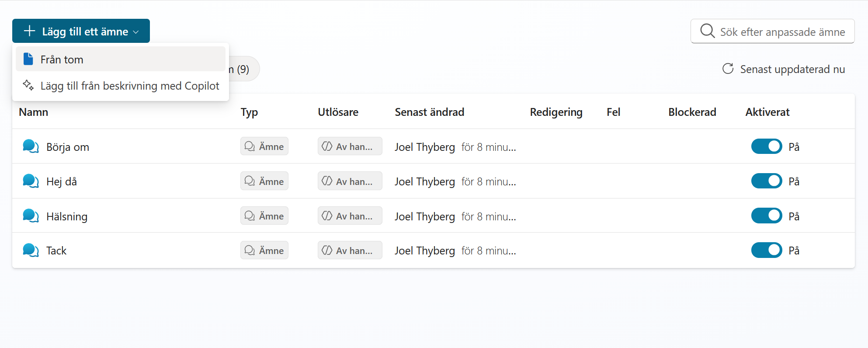Viewport: 868px width, 348px height.
Task: Click the blue document icon beside Från tom
Action: [28, 59]
